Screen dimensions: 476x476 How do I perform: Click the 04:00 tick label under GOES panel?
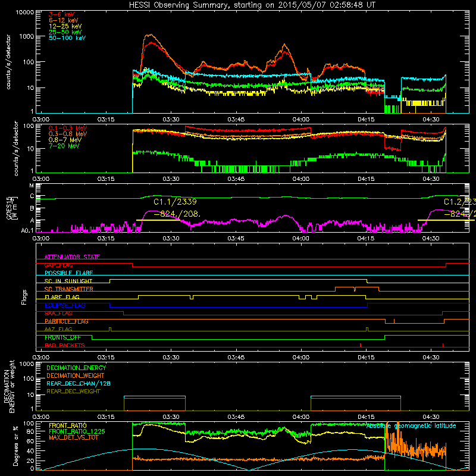[301, 239]
